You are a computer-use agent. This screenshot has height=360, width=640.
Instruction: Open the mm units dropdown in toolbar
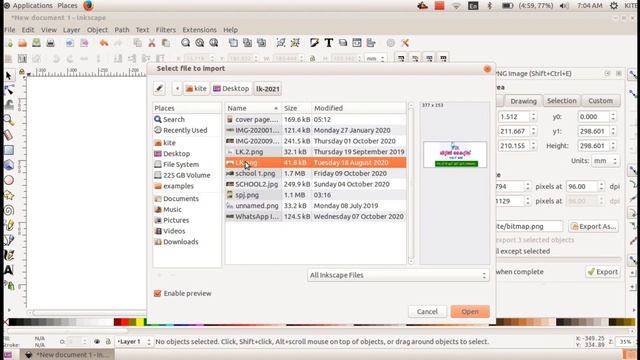(x=375, y=59)
